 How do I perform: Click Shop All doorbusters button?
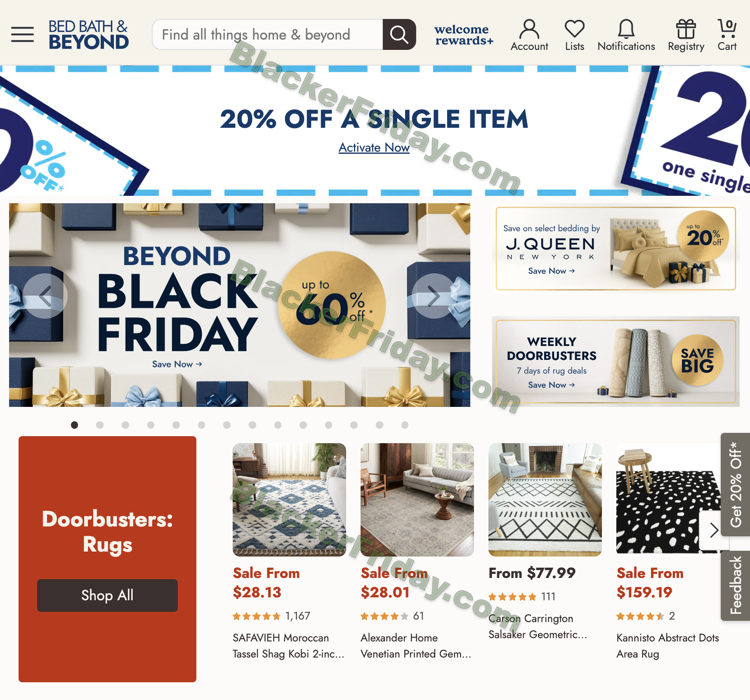point(107,595)
